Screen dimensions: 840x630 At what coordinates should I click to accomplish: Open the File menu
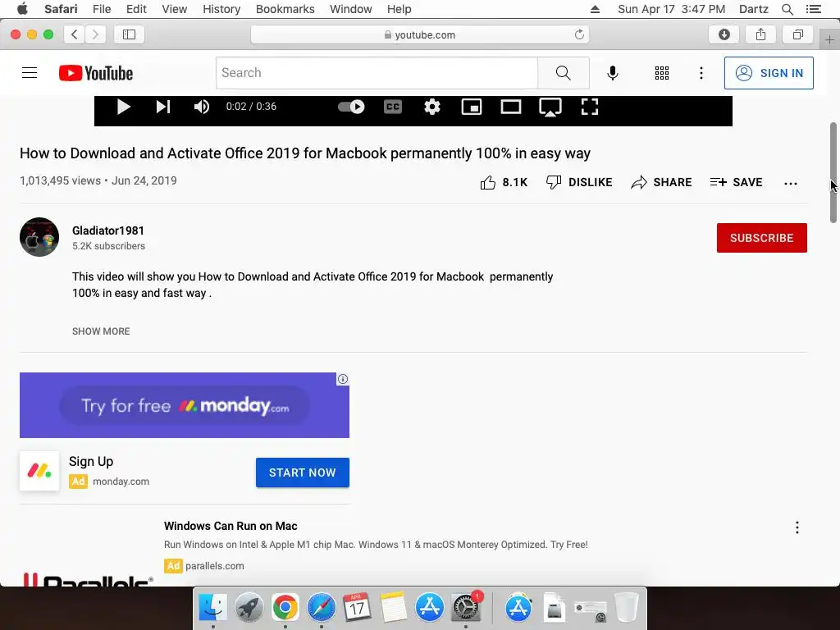tap(101, 9)
